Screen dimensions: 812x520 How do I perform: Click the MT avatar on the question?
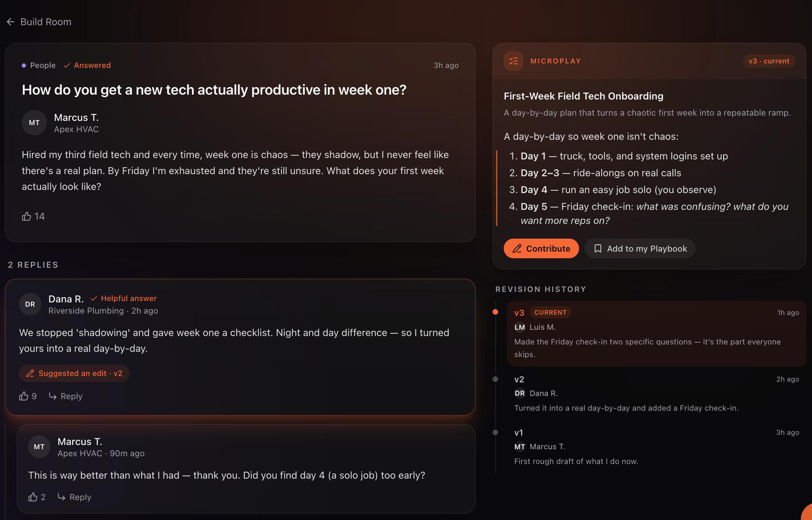tap(34, 123)
